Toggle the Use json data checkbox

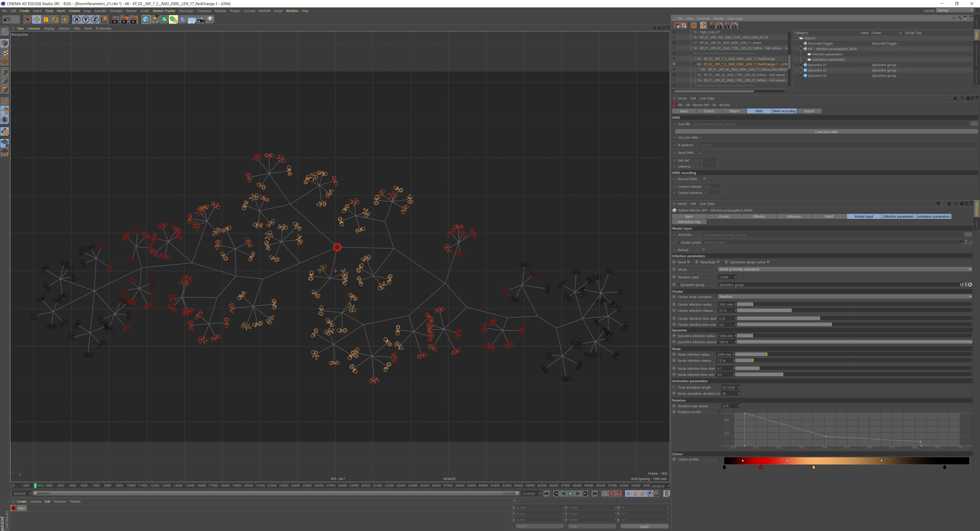pos(701,138)
